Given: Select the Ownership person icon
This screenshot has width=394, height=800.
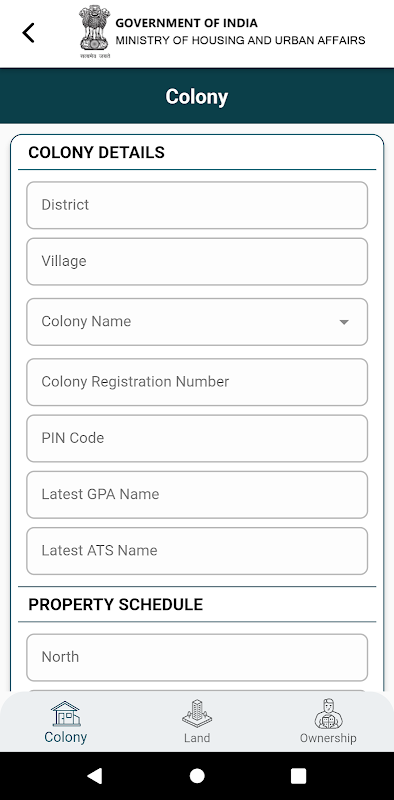Looking at the screenshot, I should (328, 714).
